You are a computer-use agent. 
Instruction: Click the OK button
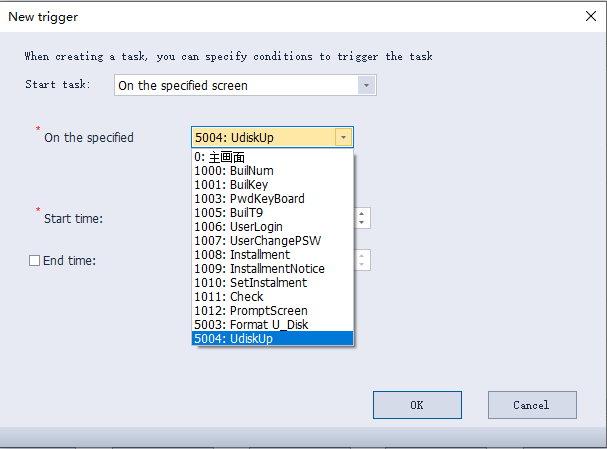pyautogui.click(x=417, y=405)
